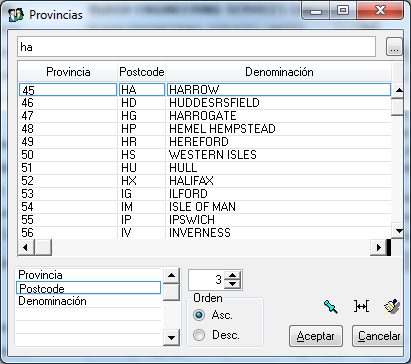Image resolution: width=411 pixels, height=364 pixels.
Task: Click the pushpin icon
Action: point(331,307)
